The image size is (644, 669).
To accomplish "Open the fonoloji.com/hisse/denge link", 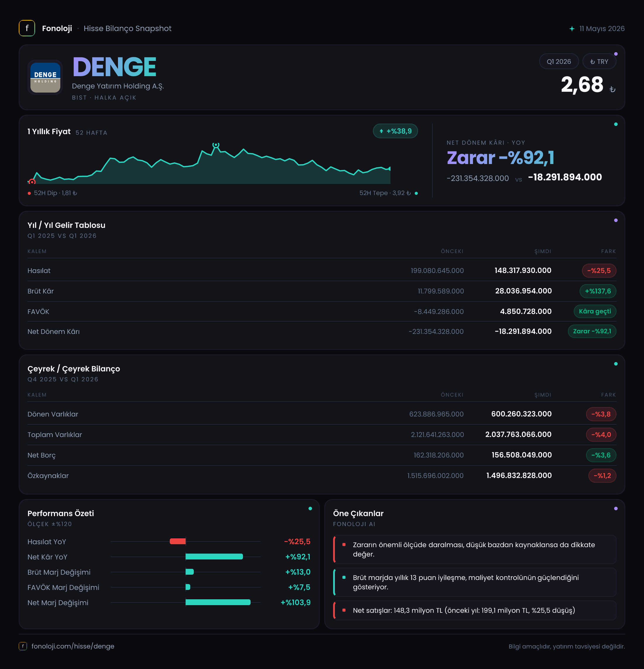I will (x=73, y=646).
